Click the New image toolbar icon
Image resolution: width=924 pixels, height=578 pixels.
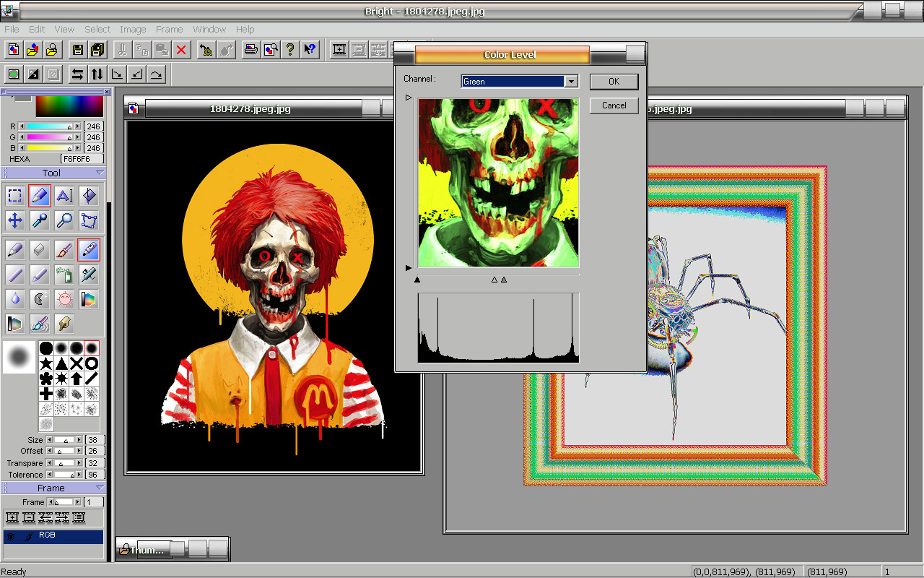[x=14, y=49]
